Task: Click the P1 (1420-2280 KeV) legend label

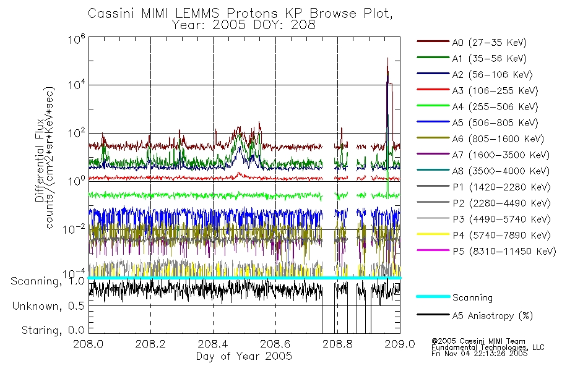Action: tap(501, 187)
